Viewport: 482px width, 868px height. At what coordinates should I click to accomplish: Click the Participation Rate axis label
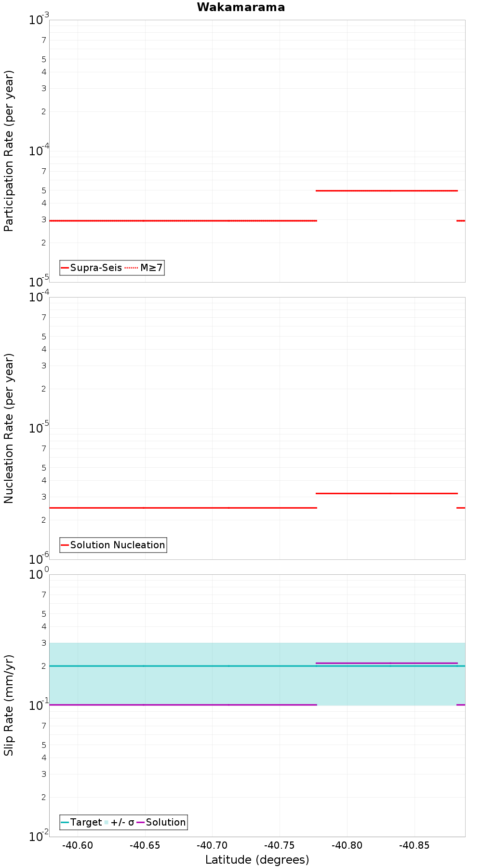pos(9,151)
